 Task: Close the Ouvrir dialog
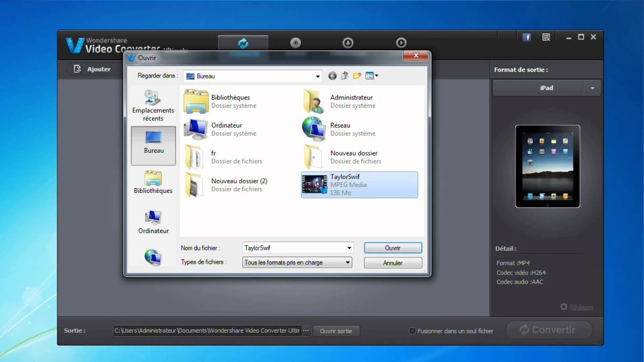pyautogui.click(x=416, y=56)
